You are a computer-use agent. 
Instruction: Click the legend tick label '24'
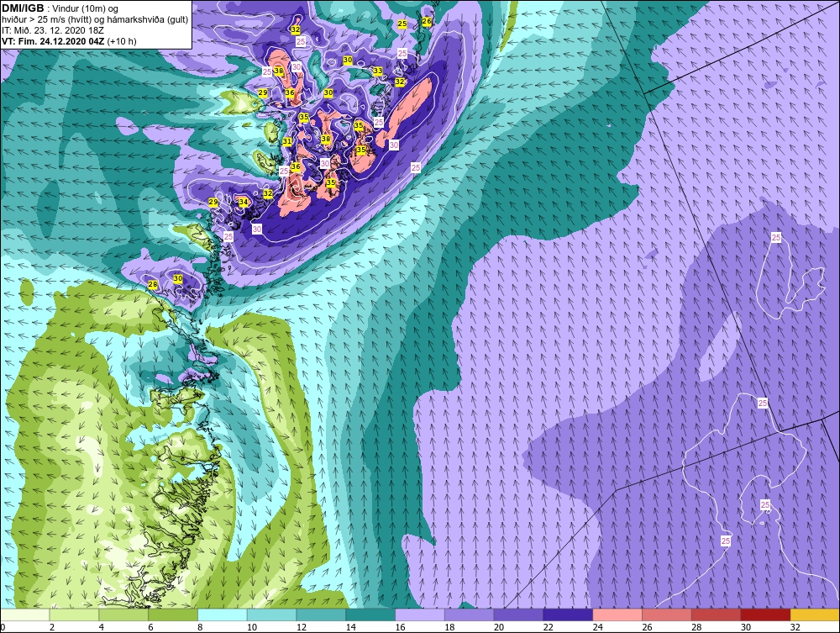pyautogui.click(x=597, y=627)
